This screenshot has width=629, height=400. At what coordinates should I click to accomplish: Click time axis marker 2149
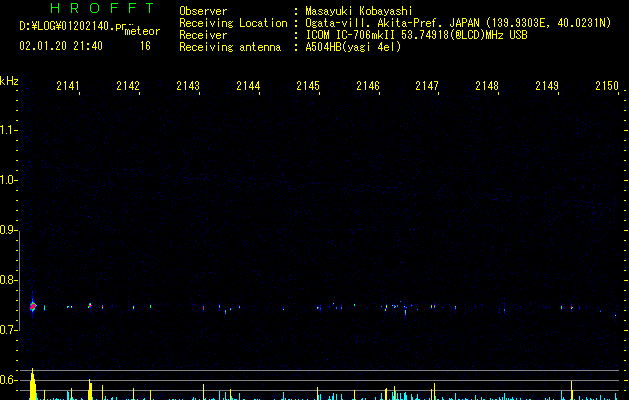click(x=547, y=86)
